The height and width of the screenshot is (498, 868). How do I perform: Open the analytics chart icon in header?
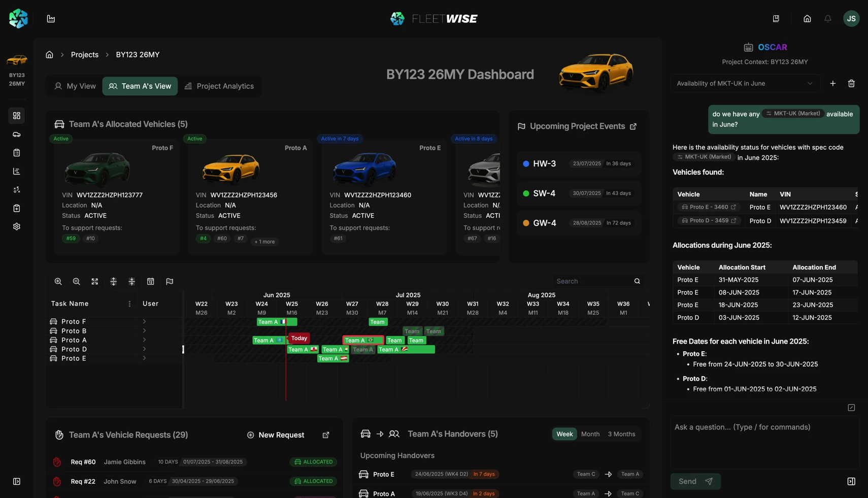[x=51, y=19]
